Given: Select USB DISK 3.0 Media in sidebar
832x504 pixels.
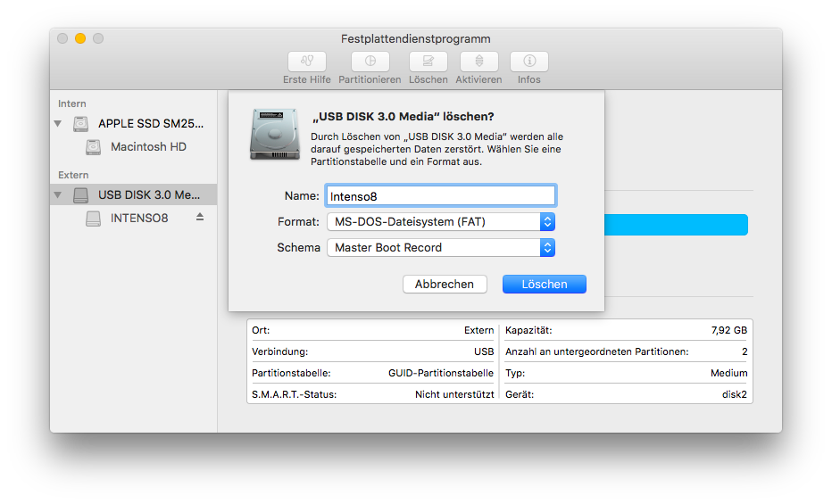Looking at the screenshot, I should click(x=148, y=194).
